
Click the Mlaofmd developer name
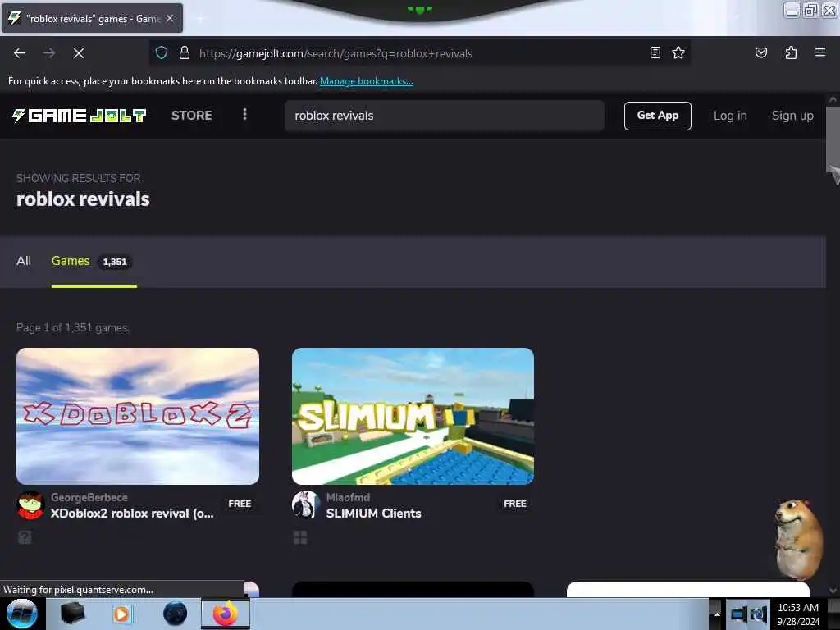(348, 497)
